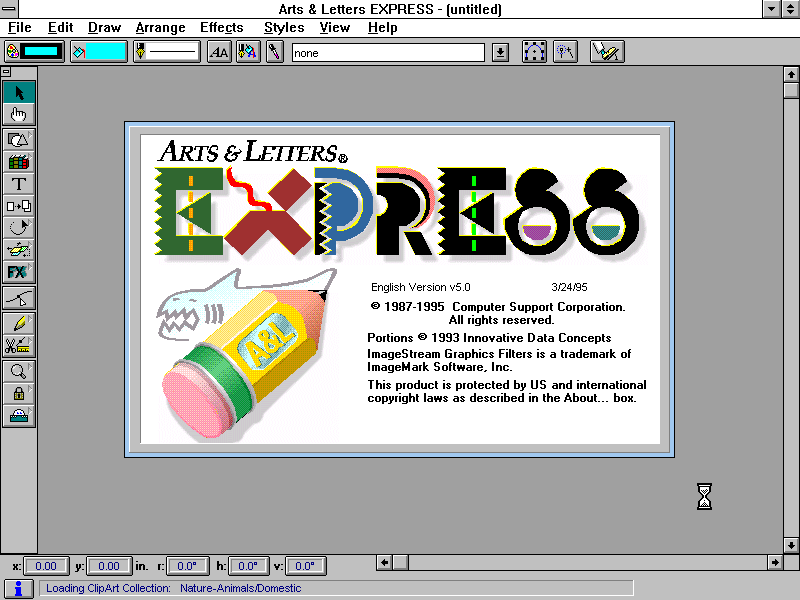Click the '3/24/95' date text
This screenshot has width=800, height=600.
click(x=569, y=287)
